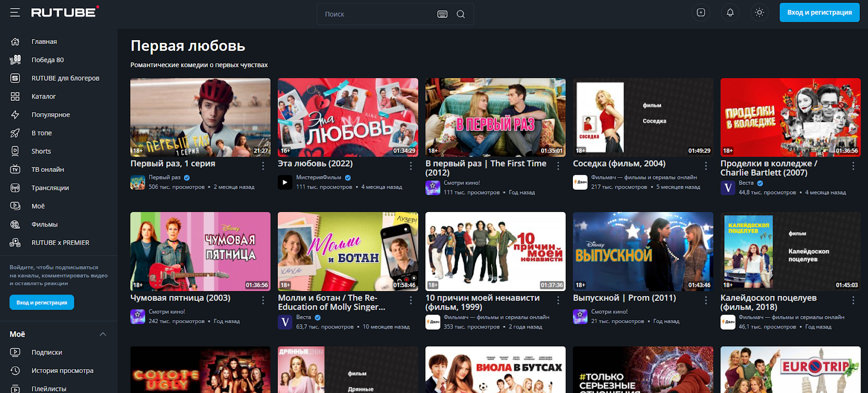Click the search magnifier icon
Viewport: 868px width, 393px height.
461,14
